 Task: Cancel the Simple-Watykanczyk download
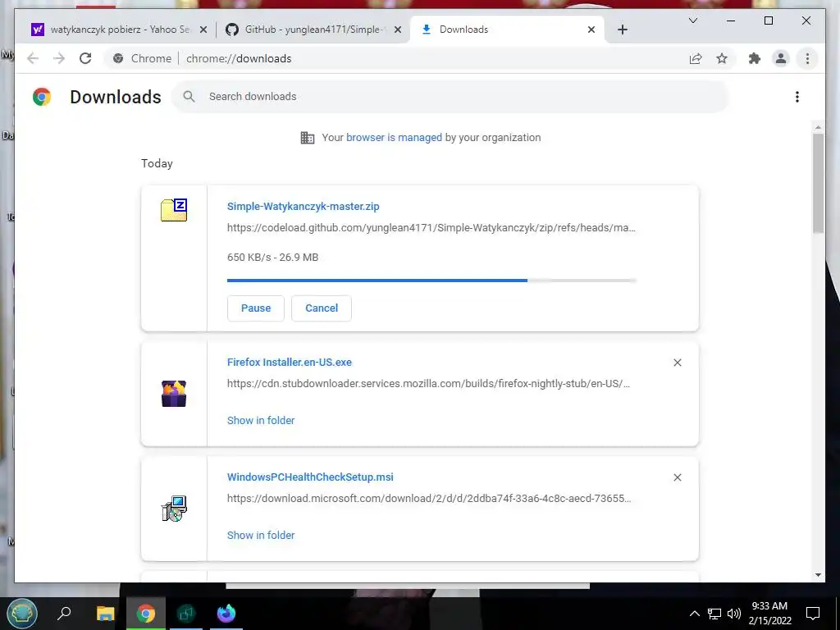322,308
